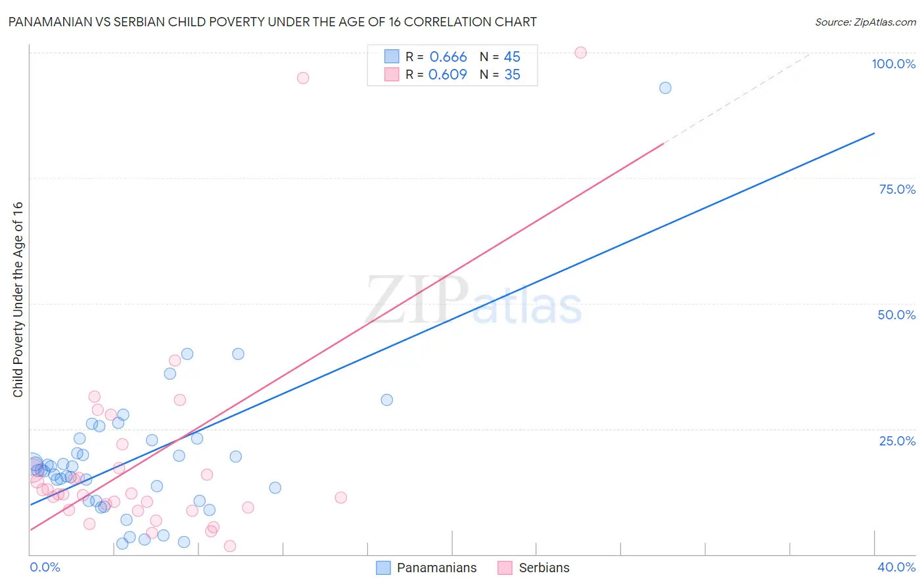Click the blue outlier point near 93%

pos(665,88)
